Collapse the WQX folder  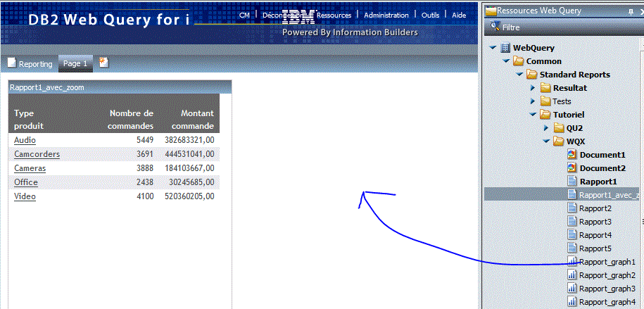(x=546, y=141)
